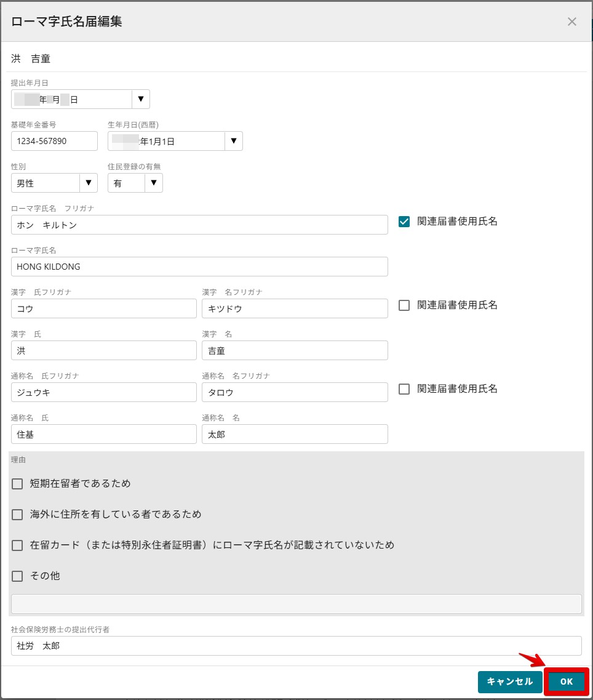Viewport: 593px width, 700px height.
Task: Edit the 基礎年金番号 field 1234-567890
Action: 54,141
